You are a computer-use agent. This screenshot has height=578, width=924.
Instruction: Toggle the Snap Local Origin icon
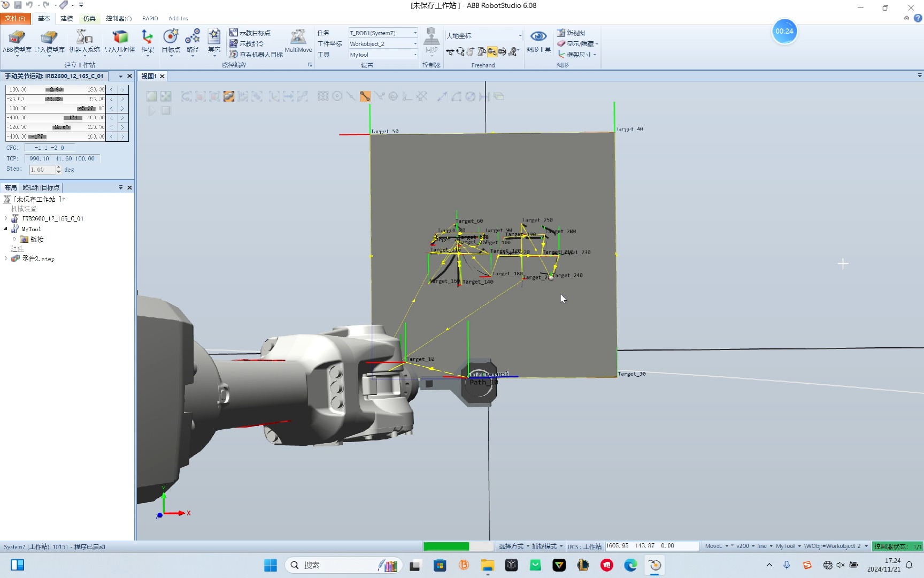[407, 96]
